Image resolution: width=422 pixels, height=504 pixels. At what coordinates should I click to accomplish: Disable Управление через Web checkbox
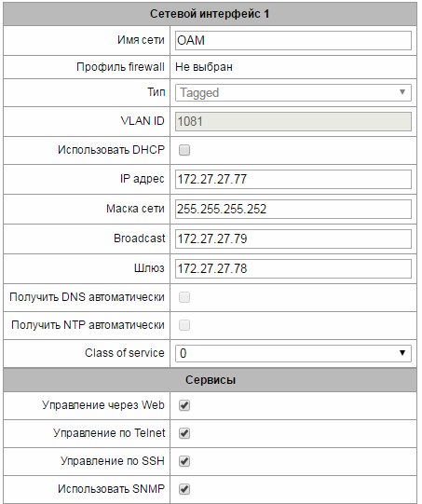pos(184,405)
